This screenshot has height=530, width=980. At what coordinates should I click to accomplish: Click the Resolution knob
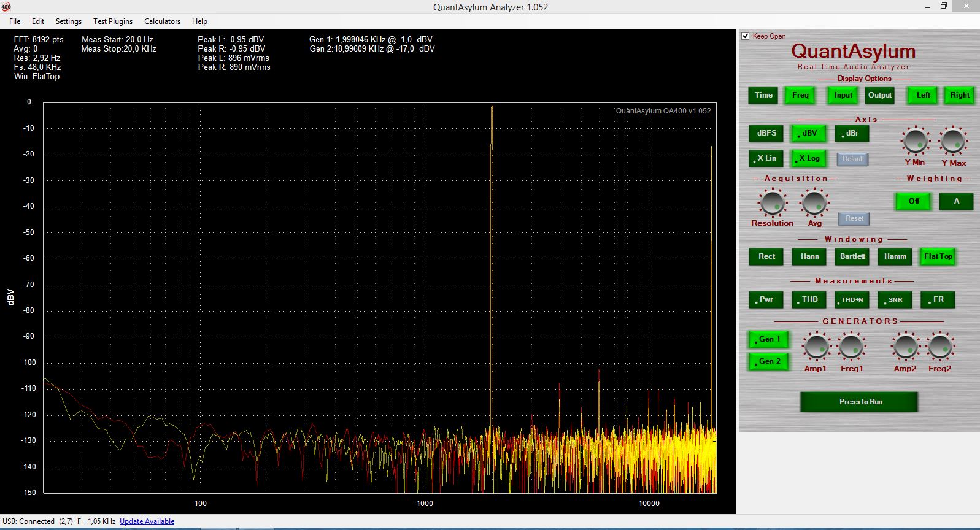tap(772, 202)
